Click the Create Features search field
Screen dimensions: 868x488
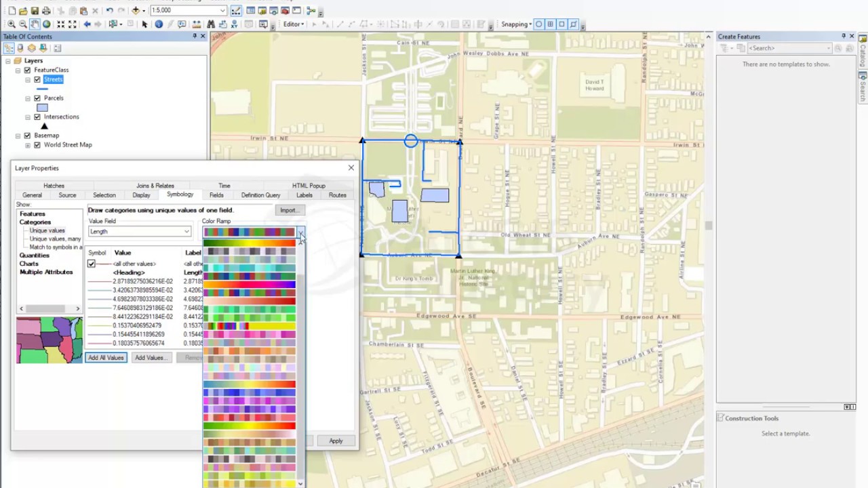[788, 48]
